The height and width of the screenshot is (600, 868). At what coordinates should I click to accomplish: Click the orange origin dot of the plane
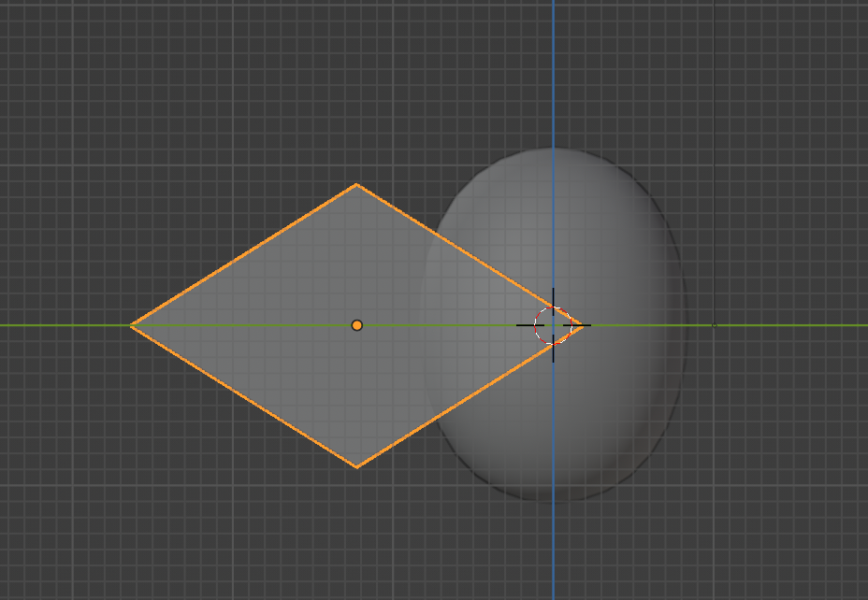tap(356, 325)
